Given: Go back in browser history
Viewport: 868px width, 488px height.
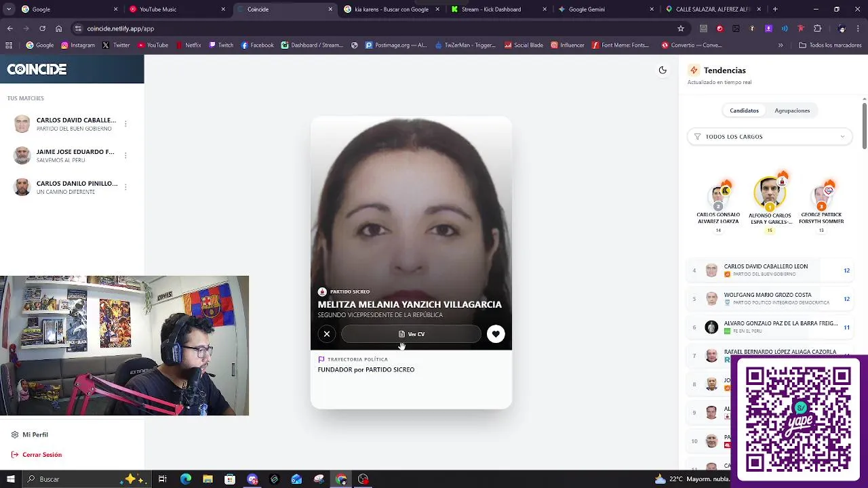Looking at the screenshot, I should coord(10,28).
